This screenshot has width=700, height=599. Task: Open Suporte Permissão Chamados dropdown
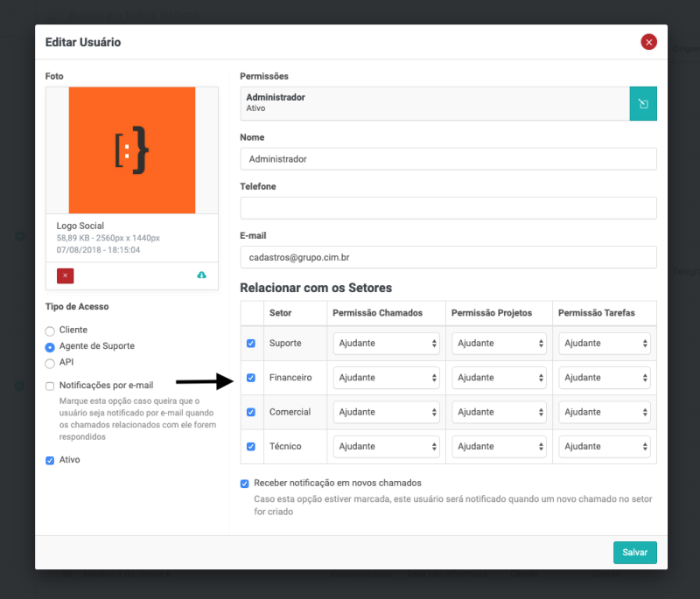[386, 344]
